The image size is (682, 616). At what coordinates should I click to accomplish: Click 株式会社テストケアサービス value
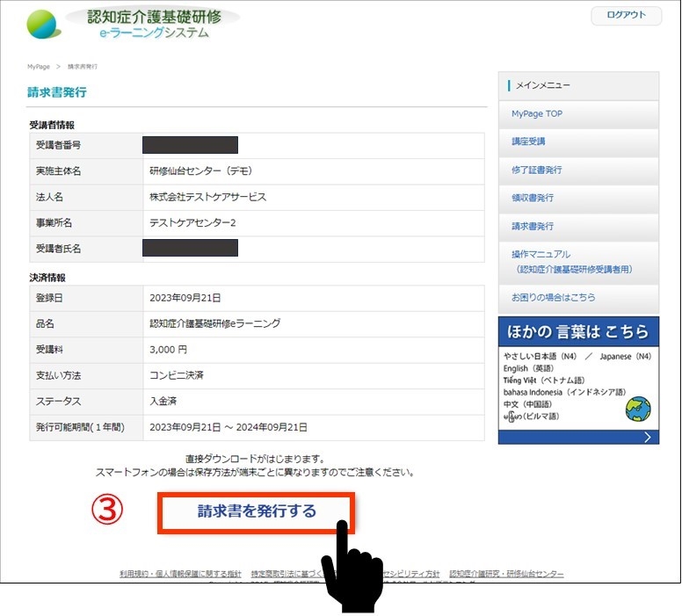208,197
